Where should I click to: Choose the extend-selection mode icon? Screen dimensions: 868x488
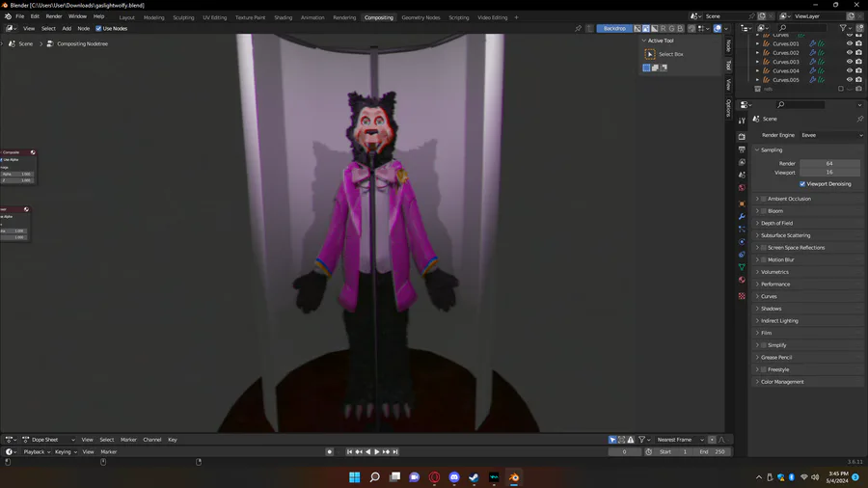[655, 68]
